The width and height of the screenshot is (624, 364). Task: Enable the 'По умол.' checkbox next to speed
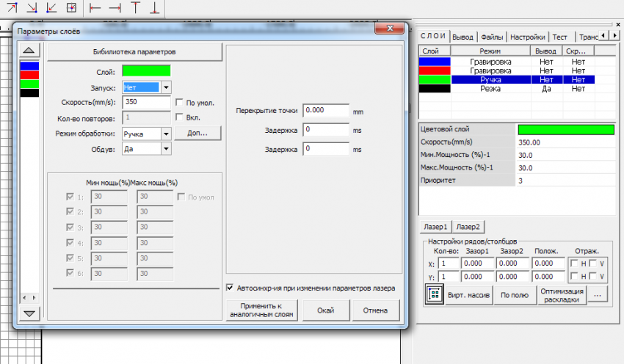179,102
